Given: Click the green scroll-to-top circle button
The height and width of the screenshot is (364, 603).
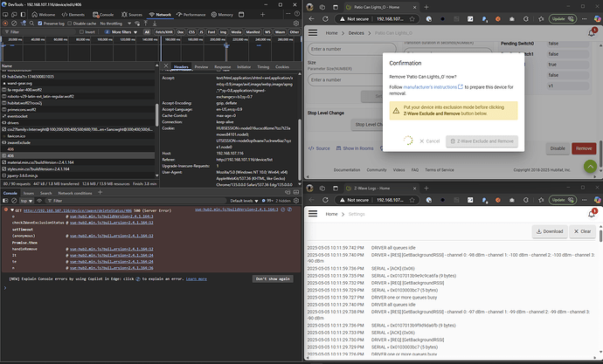Looking at the screenshot, I should (x=590, y=166).
